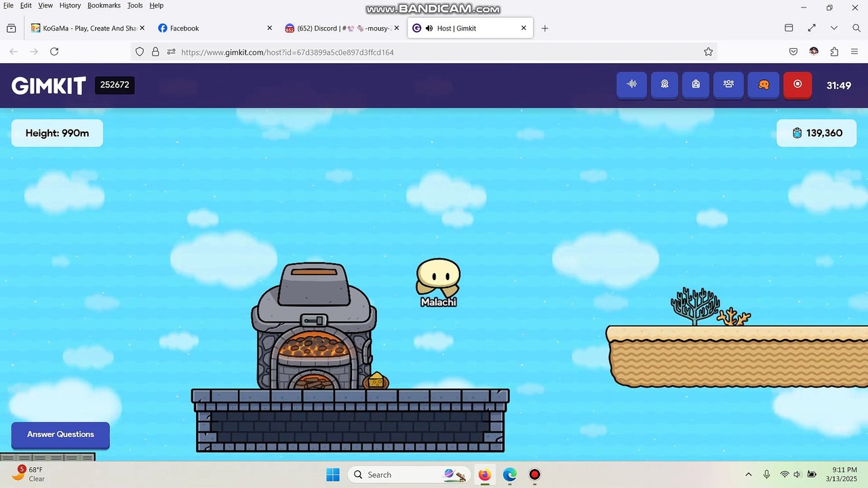
Task: Open Microsoft Edge from the taskbar
Action: [x=510, y=474]
